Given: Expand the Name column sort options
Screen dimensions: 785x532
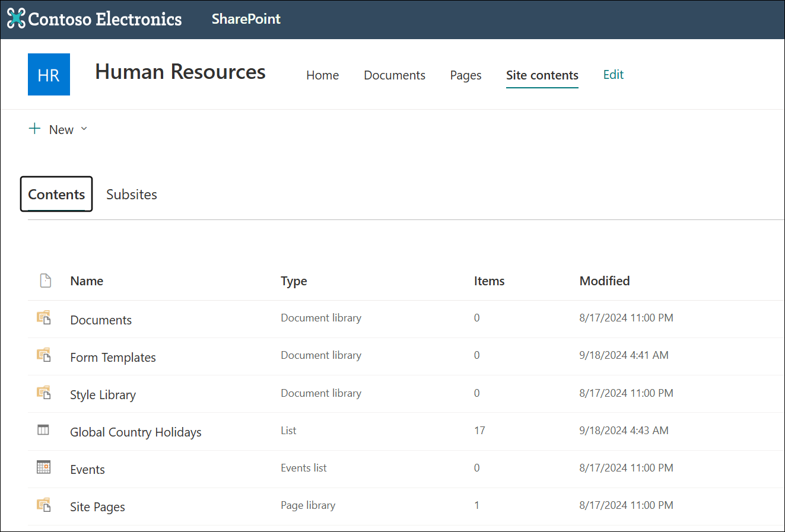Looking at the screenshot, I should click(87, 281).
